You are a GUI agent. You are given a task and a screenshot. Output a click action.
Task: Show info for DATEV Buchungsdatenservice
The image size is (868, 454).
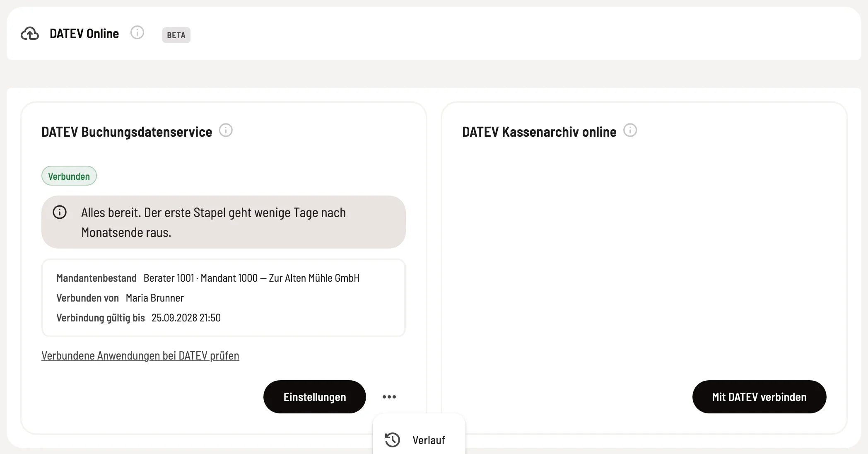coord(226,130)
